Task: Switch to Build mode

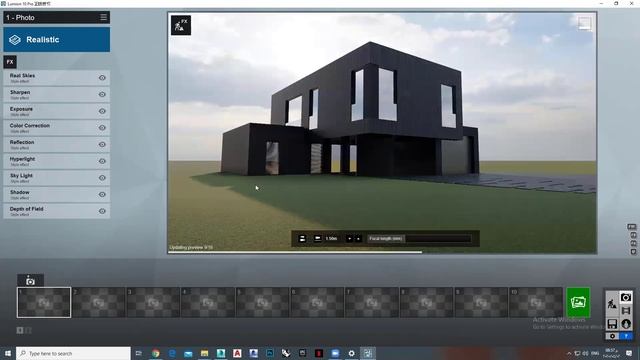Action: click(x=612, y=304)
